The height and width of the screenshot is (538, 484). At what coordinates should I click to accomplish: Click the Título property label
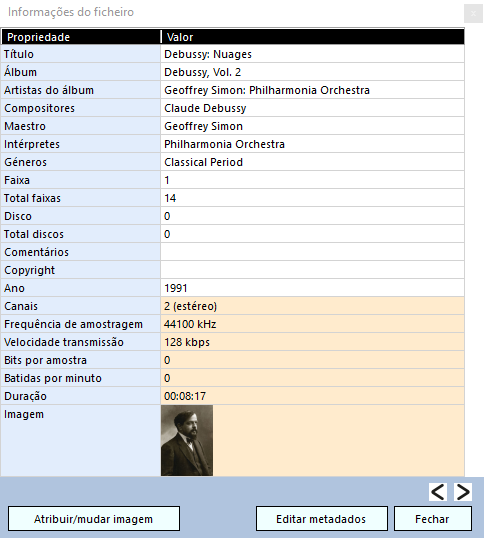[19, 54]
